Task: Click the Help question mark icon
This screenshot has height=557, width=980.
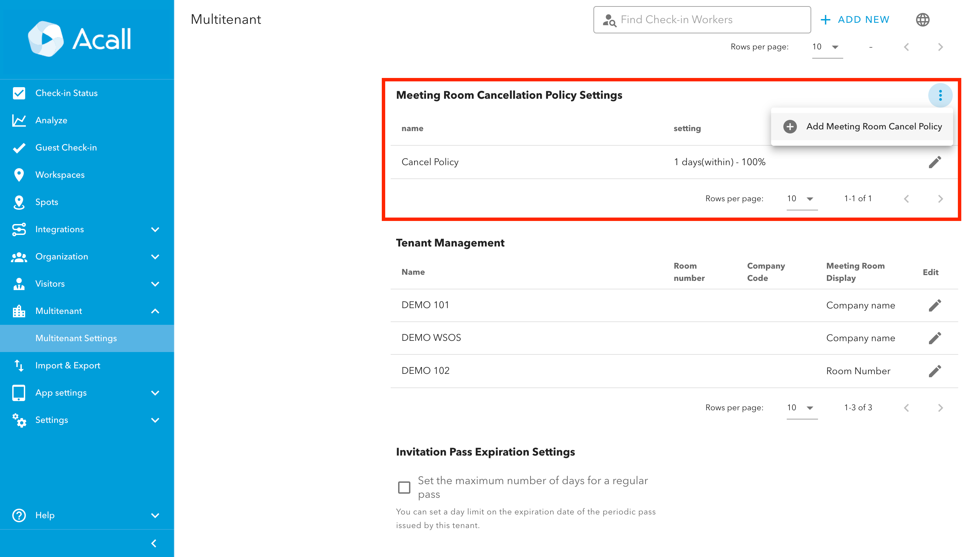Action: click(19, 515)
